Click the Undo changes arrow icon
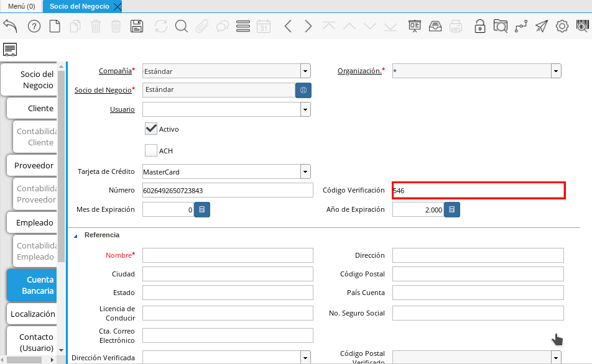Screen dimensions: 592x364 click(11, 26)
